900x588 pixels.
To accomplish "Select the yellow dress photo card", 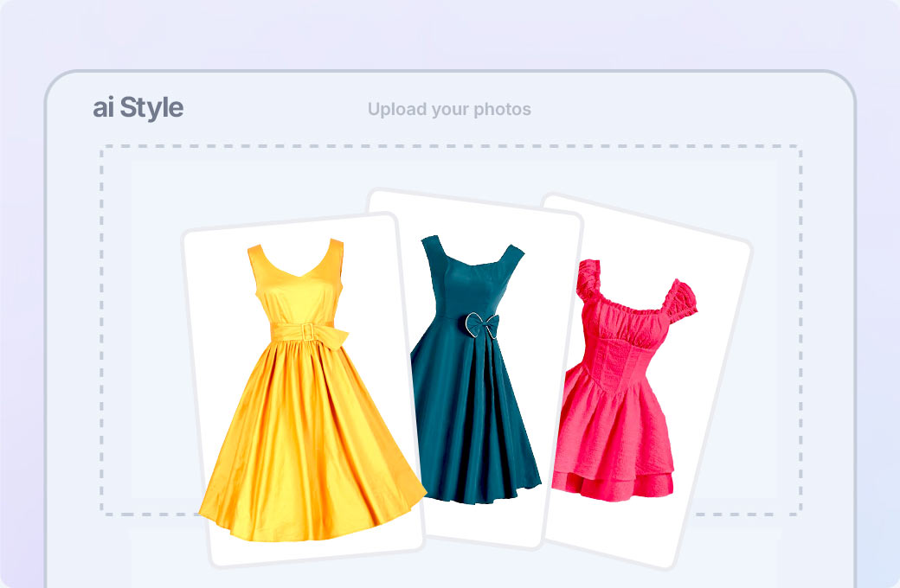I will pos(303,389).
